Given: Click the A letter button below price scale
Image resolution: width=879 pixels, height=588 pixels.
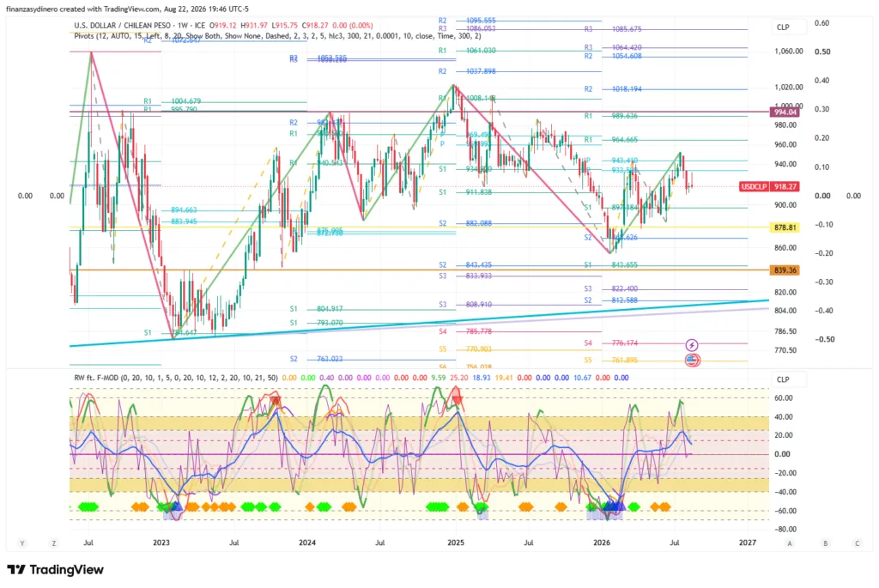Looking at the screenshot, I should 790,543.
